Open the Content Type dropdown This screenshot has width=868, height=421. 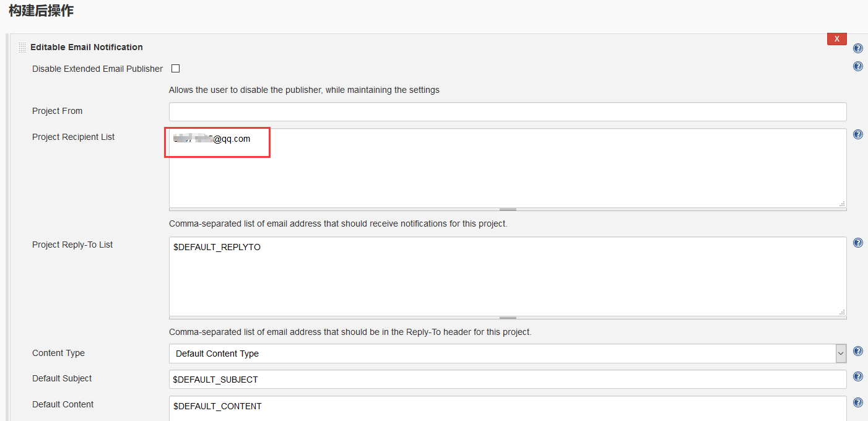[501, 354]
